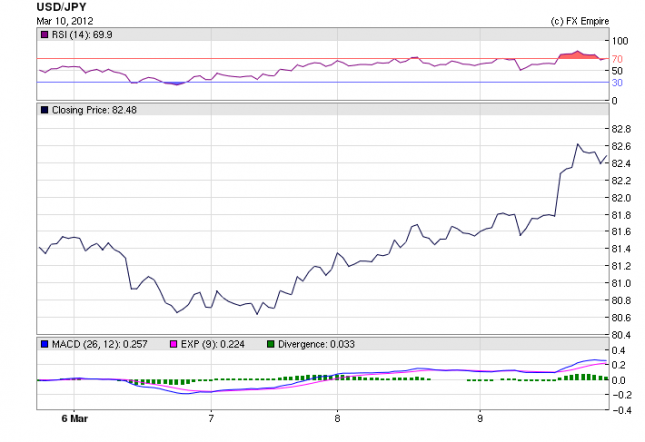Screen dimensions: 645x442
Task: Click the RSI (14): 69.9 legend label
Action: pos(82,35)
